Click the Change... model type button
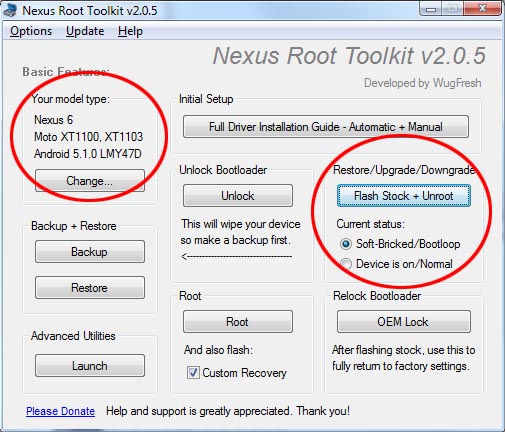Viewport: 505px width, 432px height. coord(90,181)
